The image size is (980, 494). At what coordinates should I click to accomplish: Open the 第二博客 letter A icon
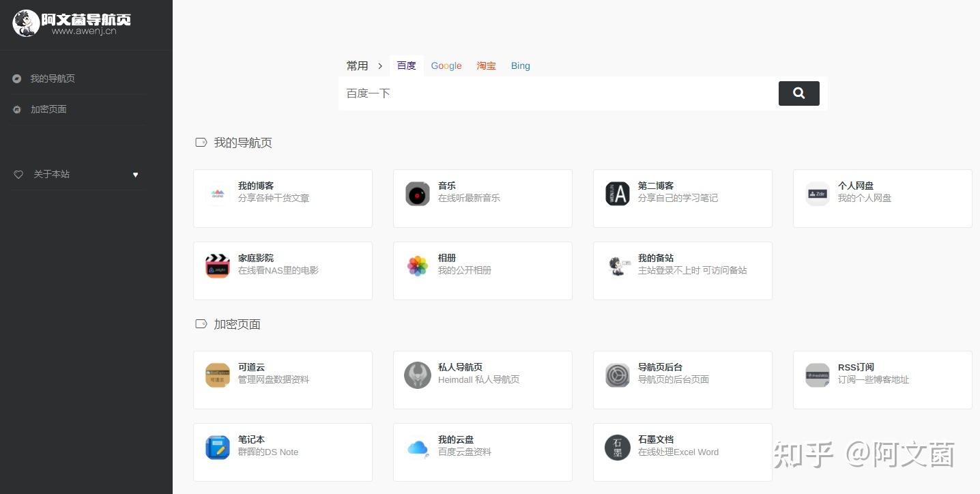pos(618,194)
